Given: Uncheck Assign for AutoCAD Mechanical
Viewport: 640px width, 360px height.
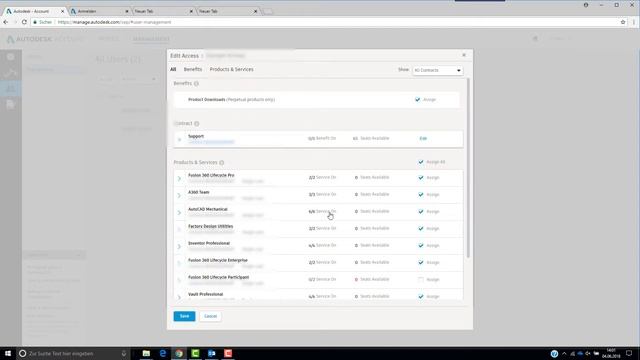Looking at the screenshot, I should click(x=421, y=211).
